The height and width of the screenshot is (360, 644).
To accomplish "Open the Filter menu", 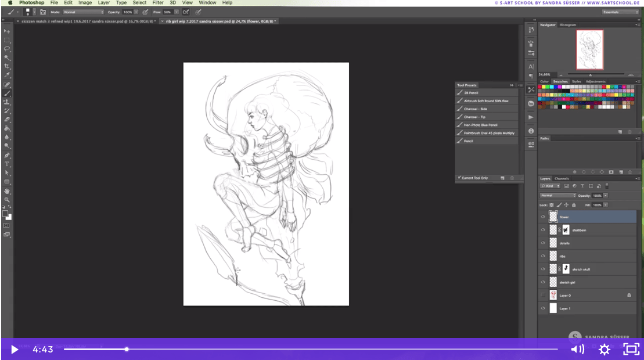I will (158, 2).
